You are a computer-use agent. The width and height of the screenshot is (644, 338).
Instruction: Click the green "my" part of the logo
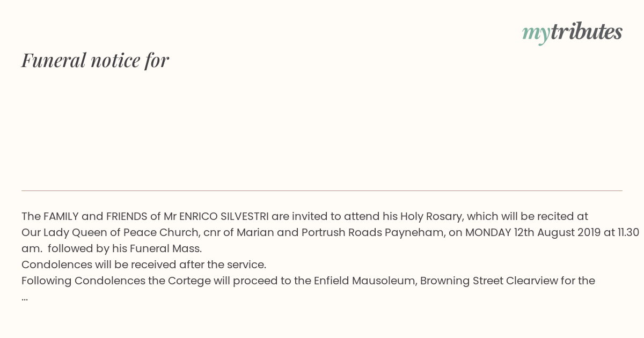click(x=536, y=34)
